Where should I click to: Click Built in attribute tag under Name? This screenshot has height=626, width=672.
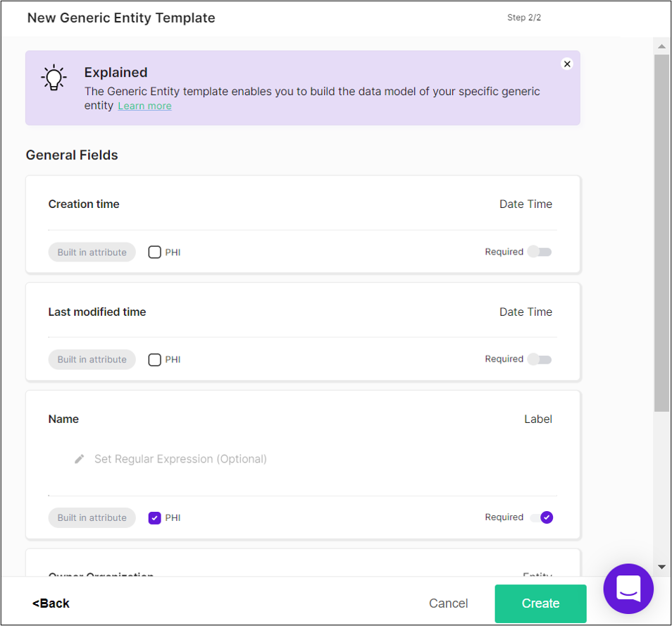click(92, 518)
